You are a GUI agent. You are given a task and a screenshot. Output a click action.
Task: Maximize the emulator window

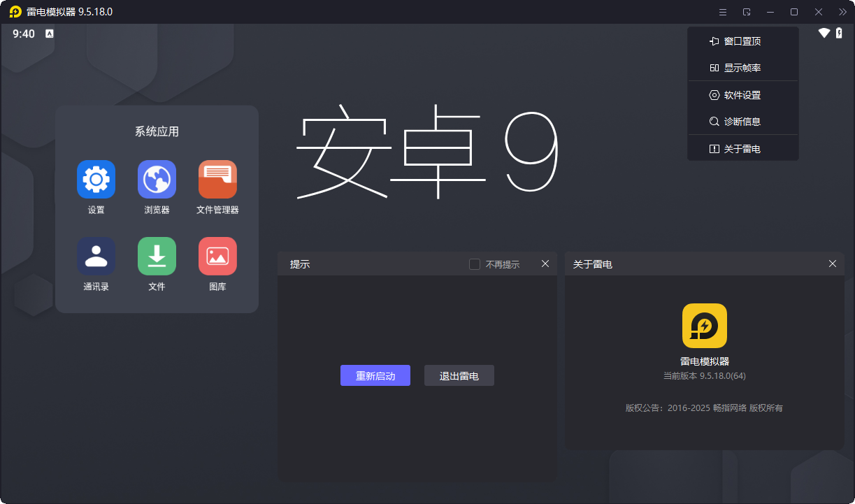794,12
